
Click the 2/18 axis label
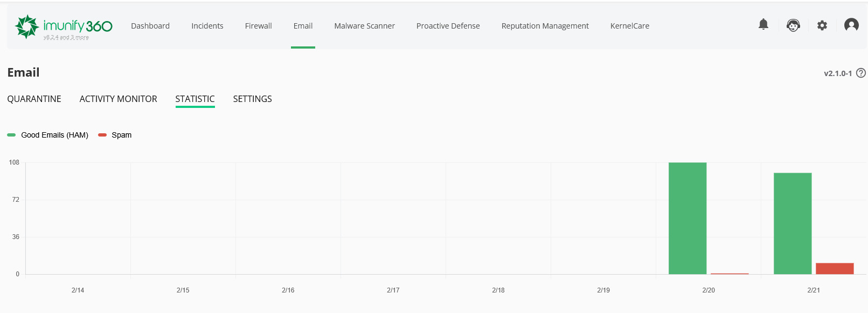498,290
